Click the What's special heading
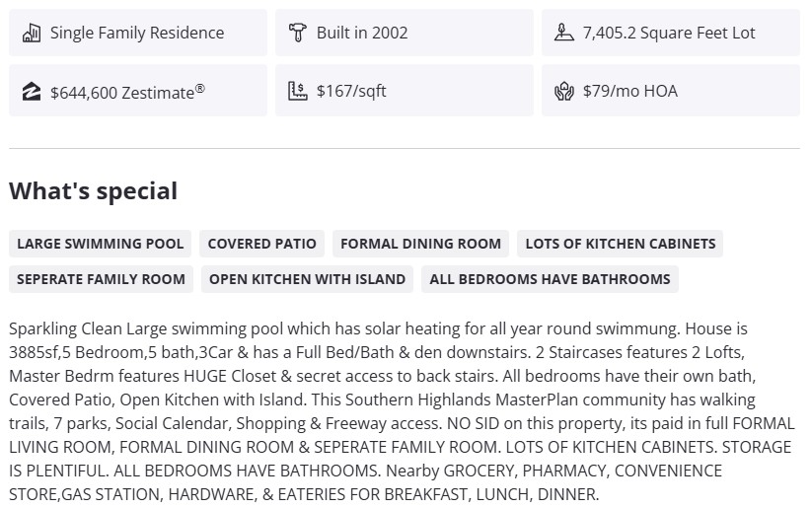 tap(94, 191)
